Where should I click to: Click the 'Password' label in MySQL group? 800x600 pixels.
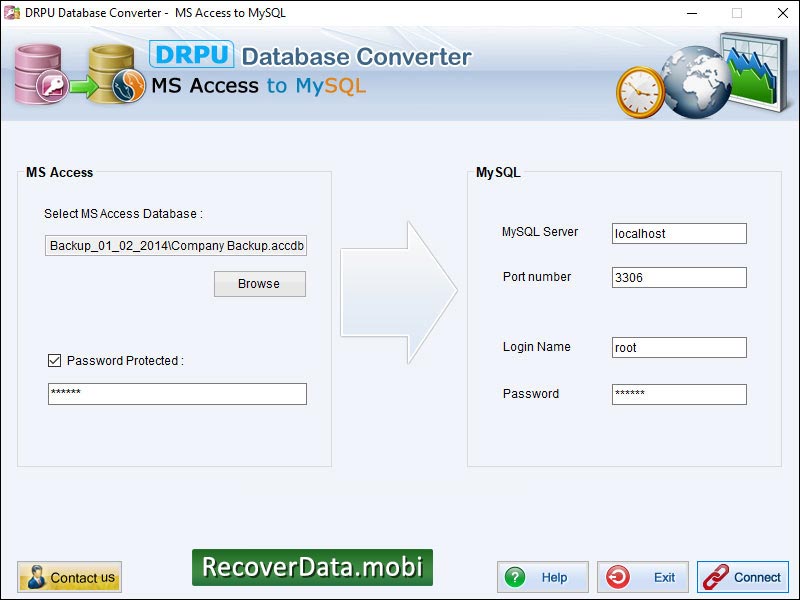pos(531,394)
